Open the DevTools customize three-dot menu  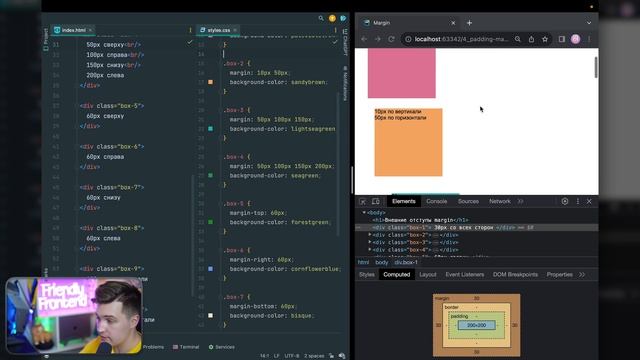point(578,202)
